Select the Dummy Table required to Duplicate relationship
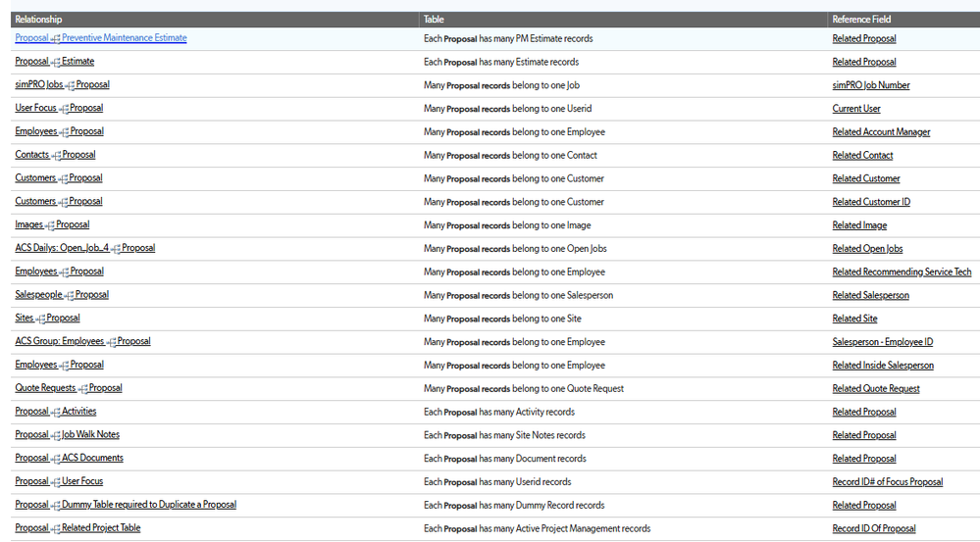Image resolution: width=980 pixels, height=542 pixels. click(126, 505)
